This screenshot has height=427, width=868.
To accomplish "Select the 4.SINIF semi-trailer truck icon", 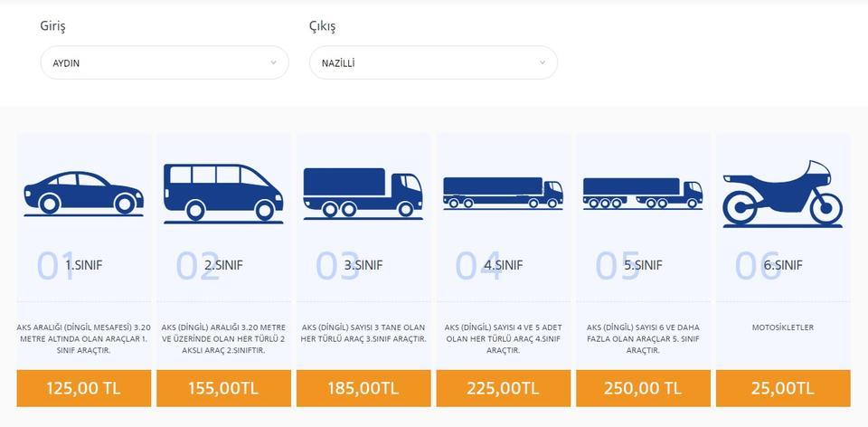I will [504, 194].
